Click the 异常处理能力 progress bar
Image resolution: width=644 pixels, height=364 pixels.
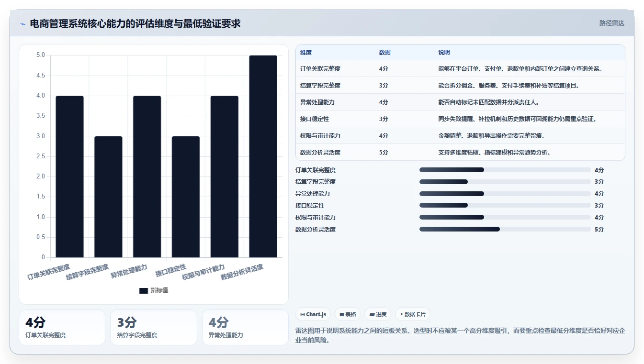(x=505, y=194)
